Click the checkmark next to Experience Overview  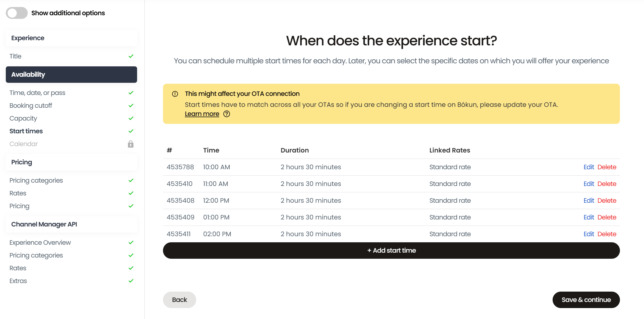[131, 243]
